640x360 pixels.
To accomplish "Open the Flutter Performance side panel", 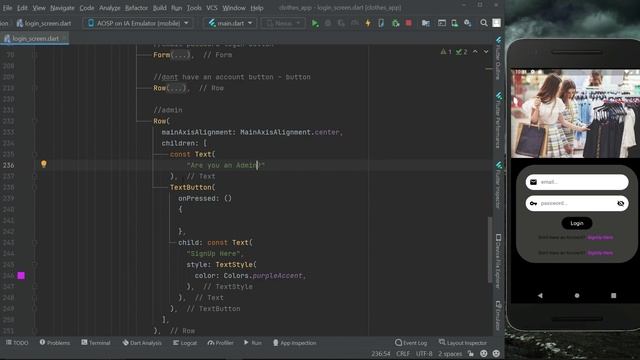I will (x=498, y=120).
